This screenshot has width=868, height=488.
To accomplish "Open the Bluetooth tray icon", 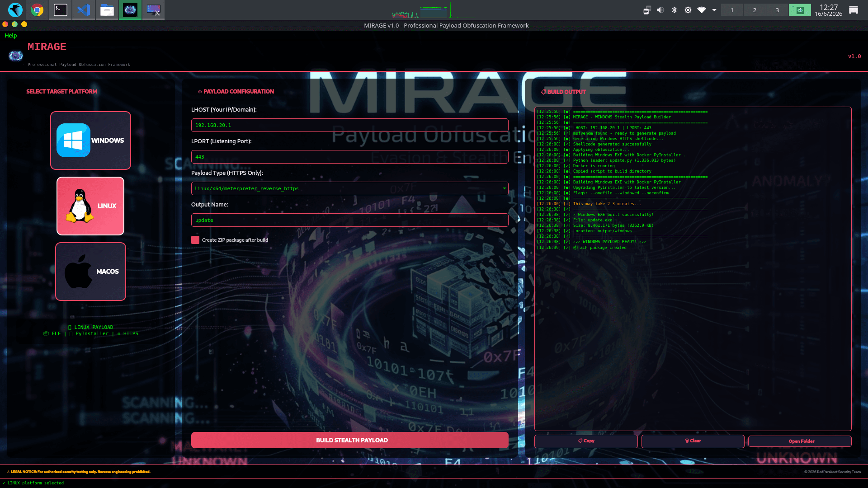I will click(674, 10).
